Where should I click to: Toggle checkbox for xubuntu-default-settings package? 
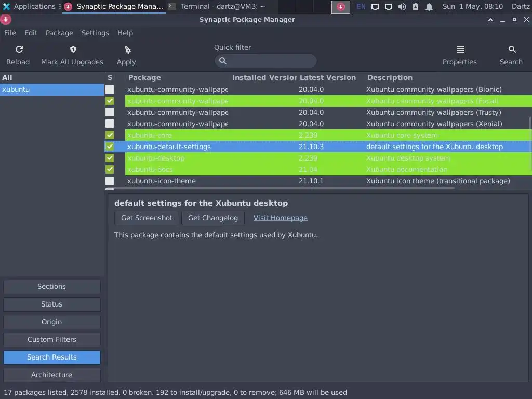tap(110, 147)
